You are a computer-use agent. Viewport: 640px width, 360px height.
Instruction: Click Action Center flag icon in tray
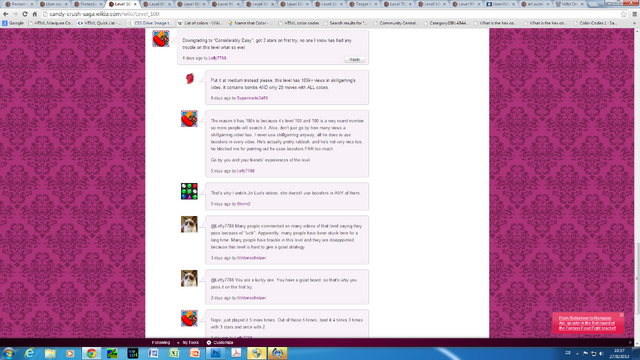tap(586, 353)
